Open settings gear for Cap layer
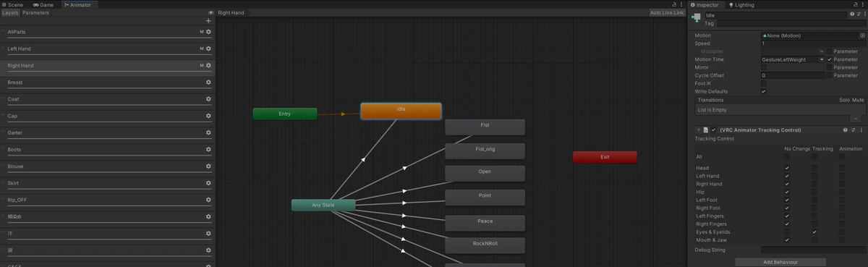The height and width of the screenshot is (267, 868). click(209, 116)
